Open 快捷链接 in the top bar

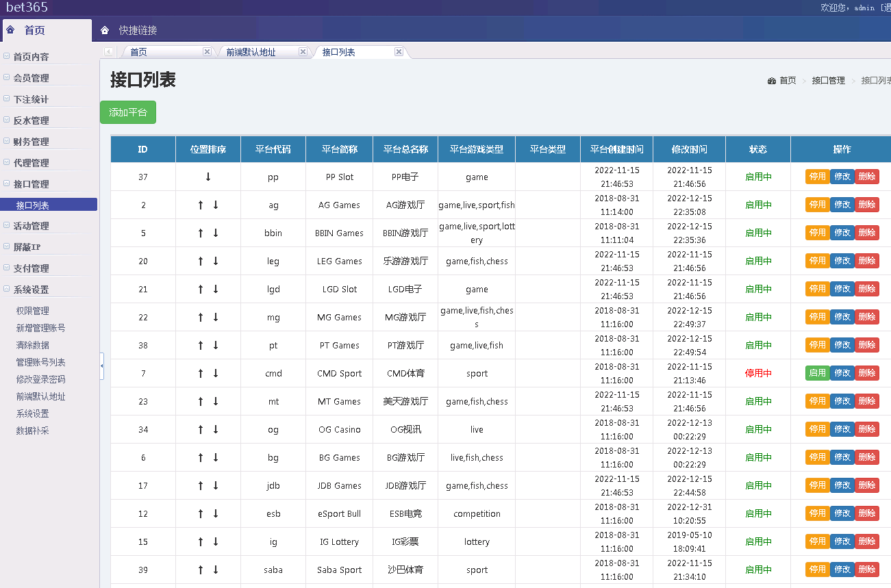(138, 30)
